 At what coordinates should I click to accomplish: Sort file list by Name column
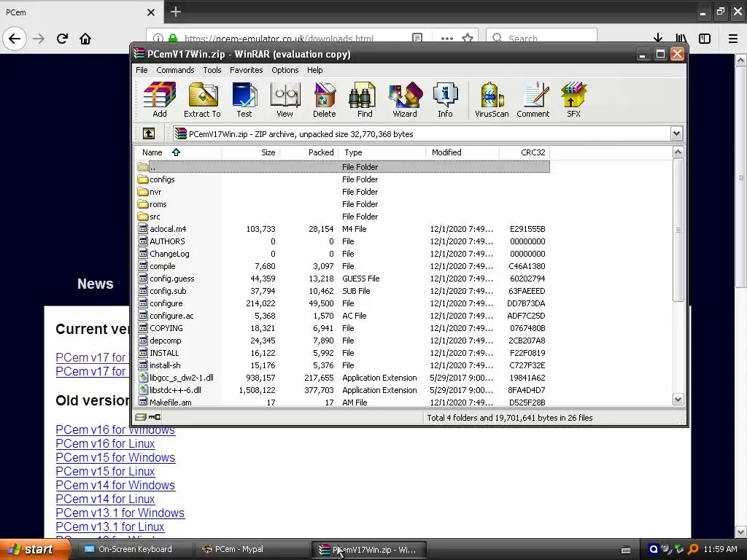coord(178,152)
